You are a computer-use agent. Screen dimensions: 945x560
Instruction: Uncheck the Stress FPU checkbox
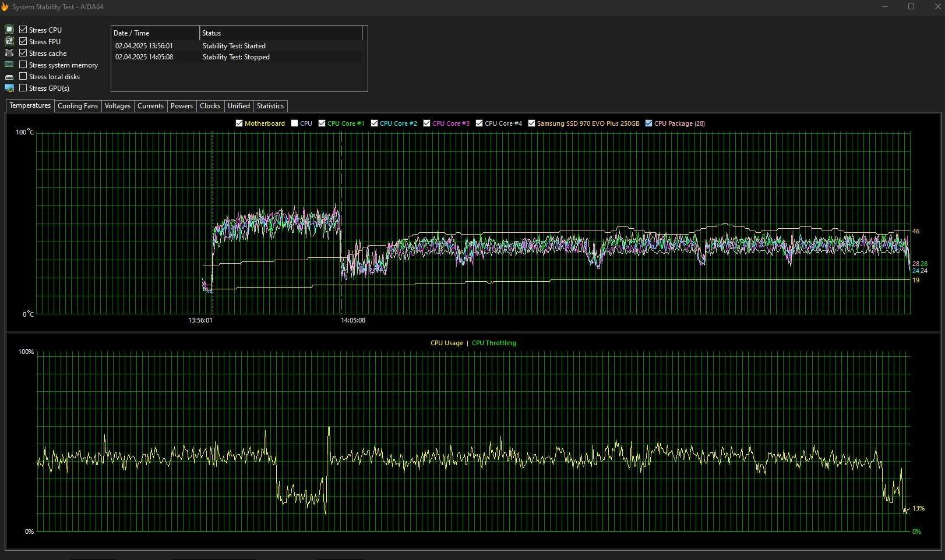coord(23,41)
